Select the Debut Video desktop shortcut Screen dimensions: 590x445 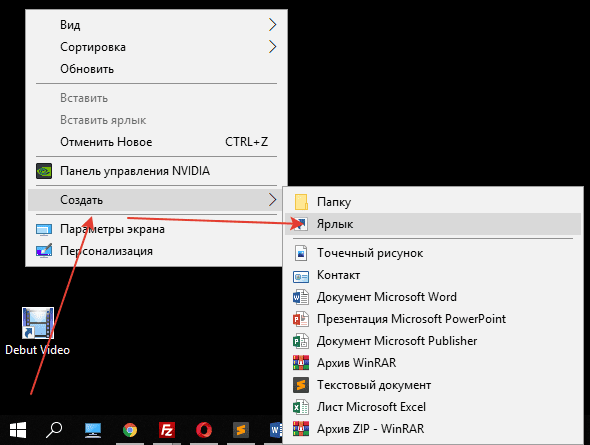pyautogui.click(x=38, y=331)
